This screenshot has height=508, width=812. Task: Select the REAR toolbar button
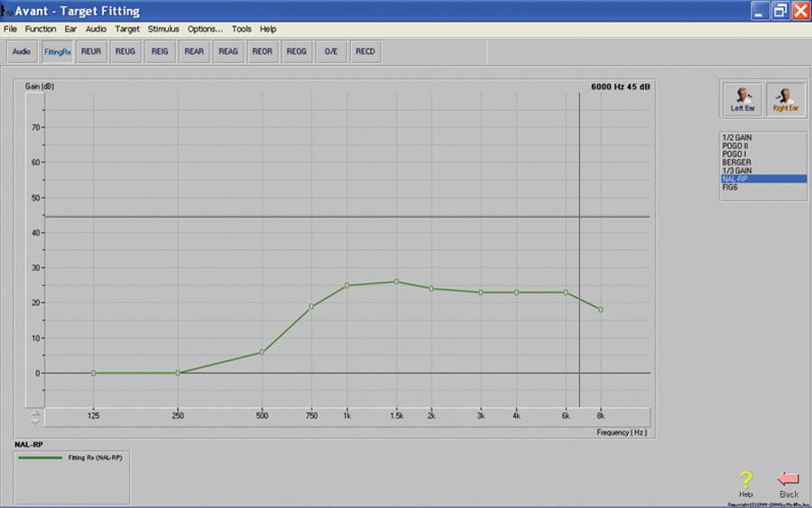[194, 51]
